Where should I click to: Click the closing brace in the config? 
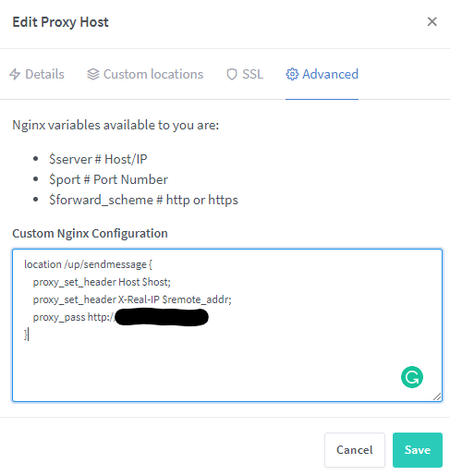[x=26, y=335]
